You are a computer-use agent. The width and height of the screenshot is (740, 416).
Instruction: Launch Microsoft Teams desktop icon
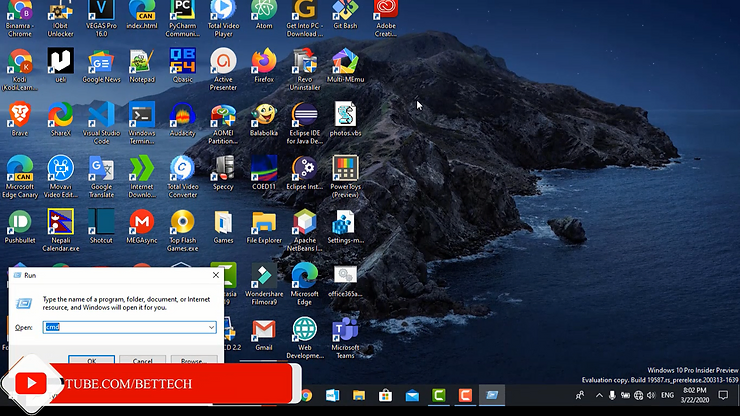click(345, 338)
